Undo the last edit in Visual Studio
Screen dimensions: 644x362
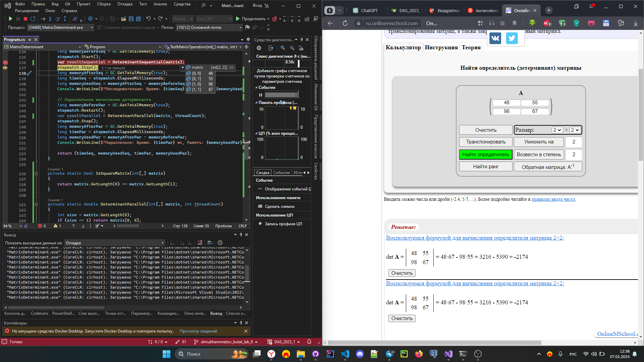click(x=148, y=19)
